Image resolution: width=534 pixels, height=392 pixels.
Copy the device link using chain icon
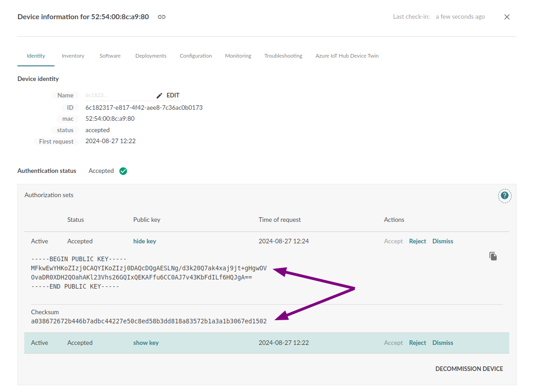click(x=162, y=17)
